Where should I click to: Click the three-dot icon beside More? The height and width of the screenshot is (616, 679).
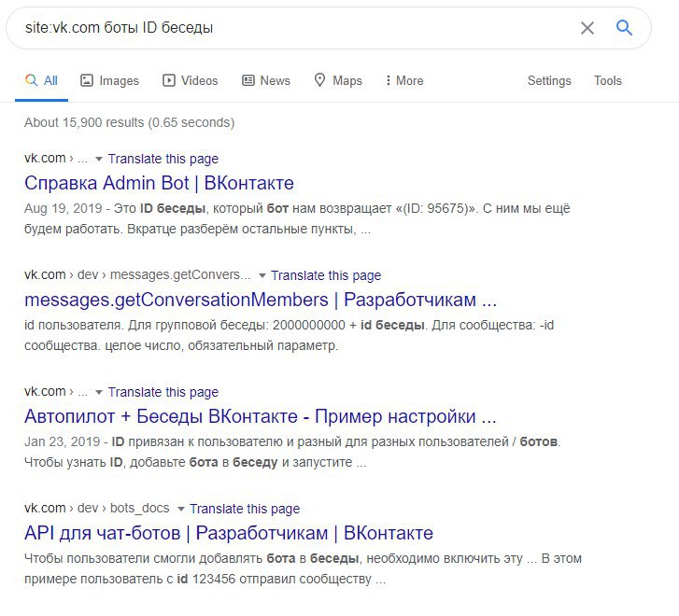click(388, 80)
